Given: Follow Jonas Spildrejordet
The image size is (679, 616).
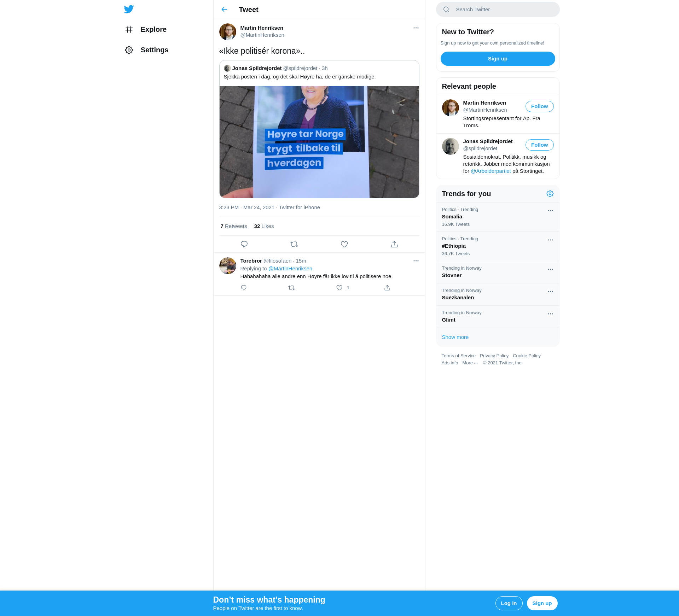Looking at the screenshot, I should pos(539,145).
